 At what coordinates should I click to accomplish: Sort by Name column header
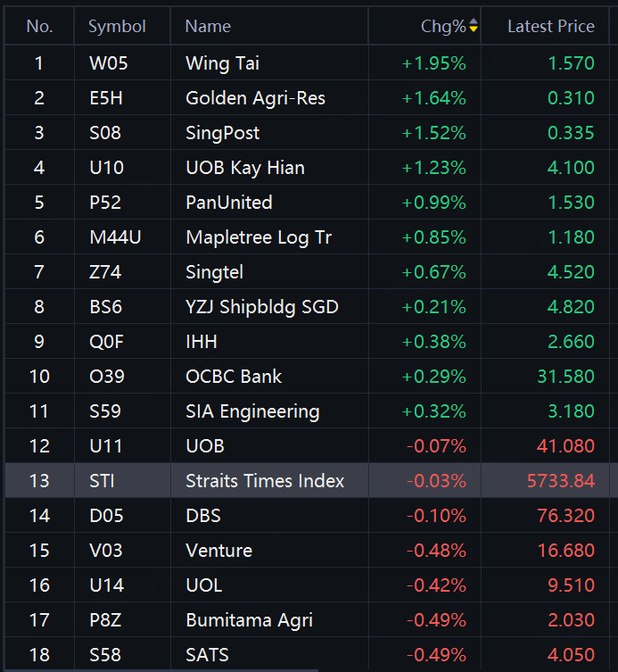[208, 27]
